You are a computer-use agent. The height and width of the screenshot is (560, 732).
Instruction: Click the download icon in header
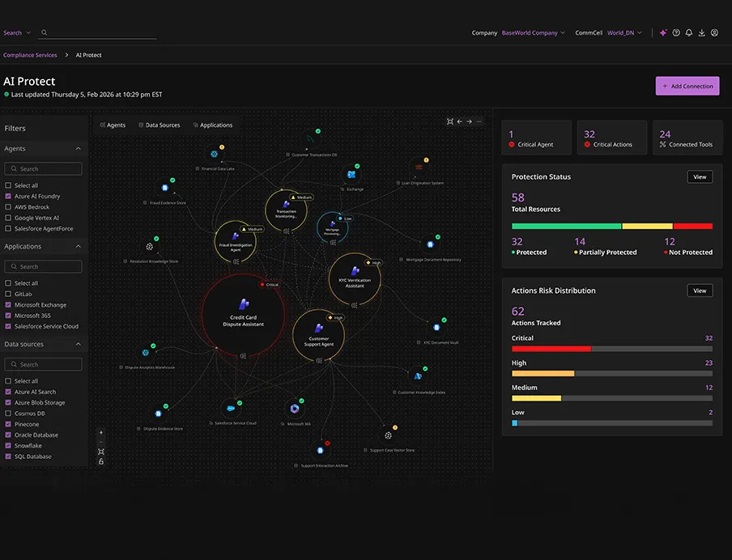[702, 32]
